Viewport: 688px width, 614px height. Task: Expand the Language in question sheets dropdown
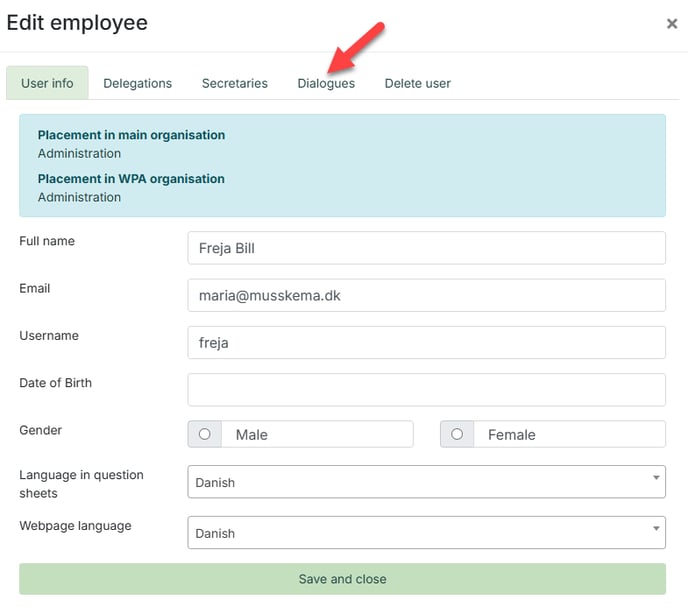click(426, 482)
